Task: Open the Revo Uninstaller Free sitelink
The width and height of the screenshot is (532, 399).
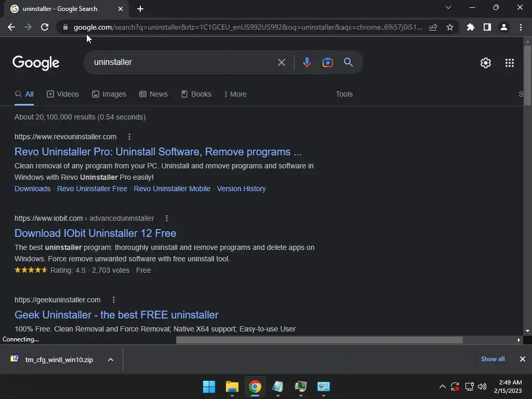Action: (x=92, y=189)
